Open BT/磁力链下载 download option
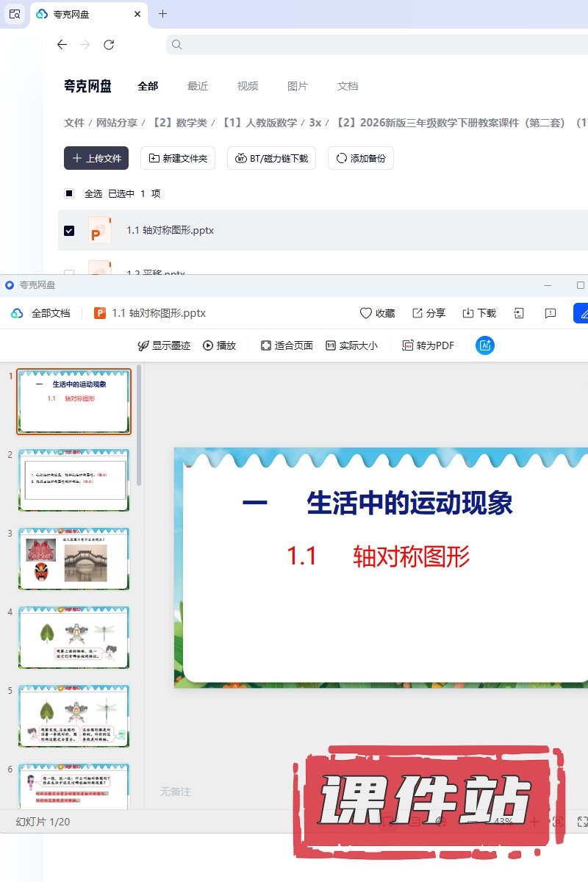 (x=271, y=158)
